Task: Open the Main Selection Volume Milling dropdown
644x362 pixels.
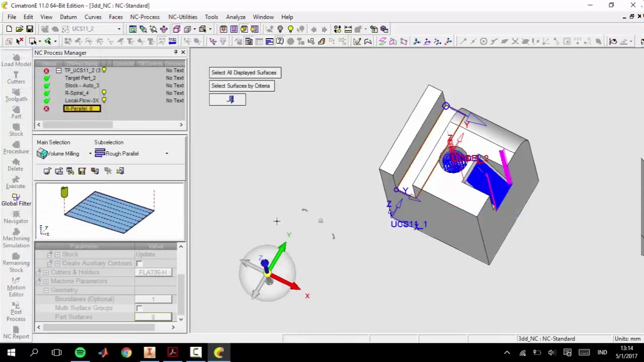Action: [91, 154]
